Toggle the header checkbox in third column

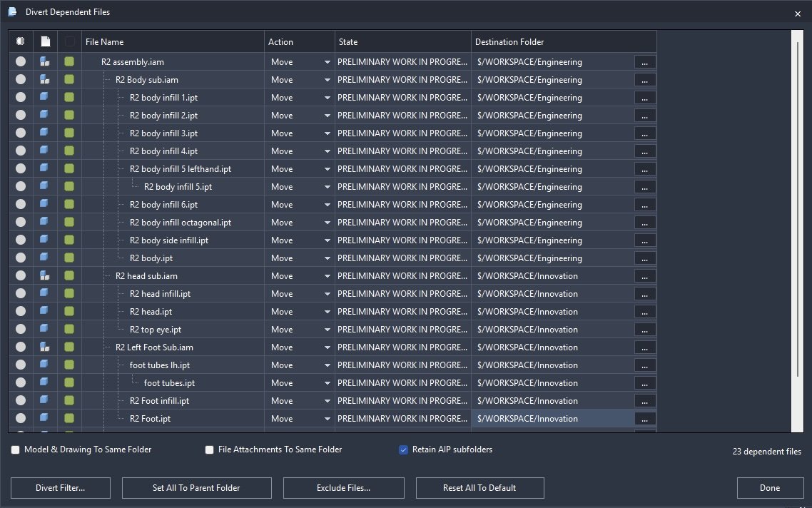coord(69,41)
